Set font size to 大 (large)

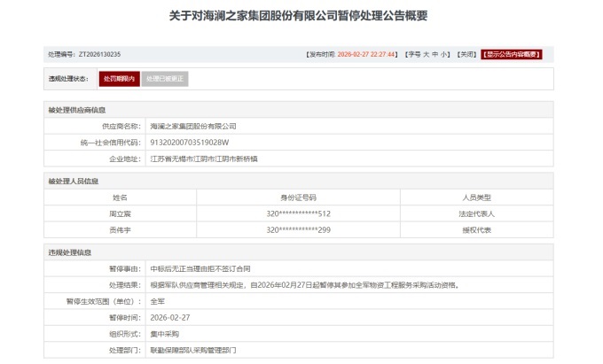[x=426, y=54]
